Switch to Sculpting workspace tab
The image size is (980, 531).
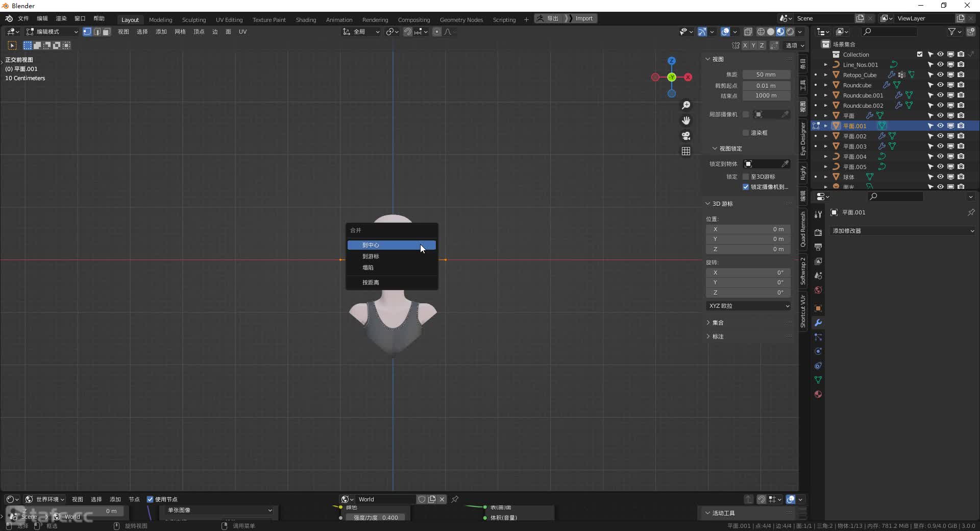[194, 19]
